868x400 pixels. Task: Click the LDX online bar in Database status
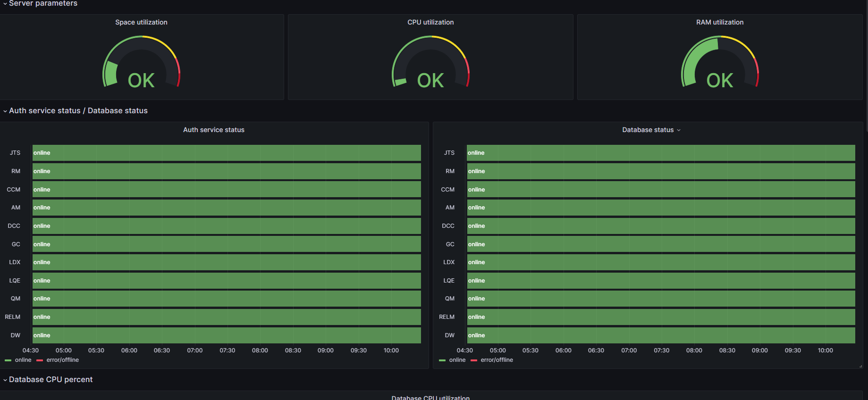click(x=661, y=262)
